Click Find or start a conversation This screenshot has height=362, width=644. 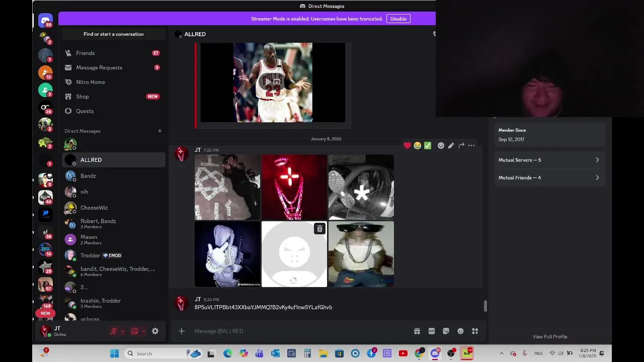point(114,34)
